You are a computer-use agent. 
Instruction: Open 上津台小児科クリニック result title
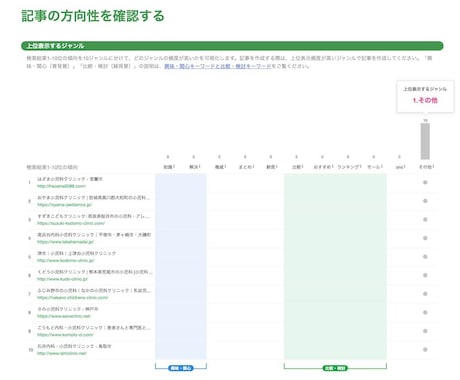click(77, 253)
